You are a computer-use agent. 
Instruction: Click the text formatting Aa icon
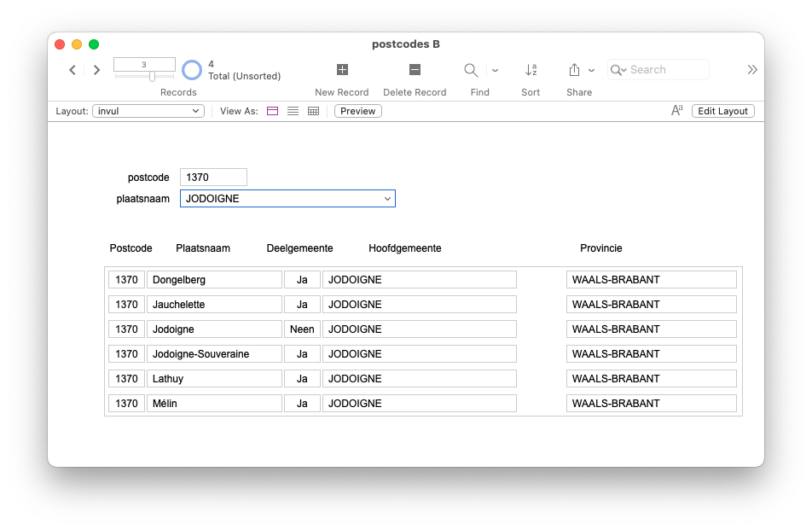(x=676, y=111)
